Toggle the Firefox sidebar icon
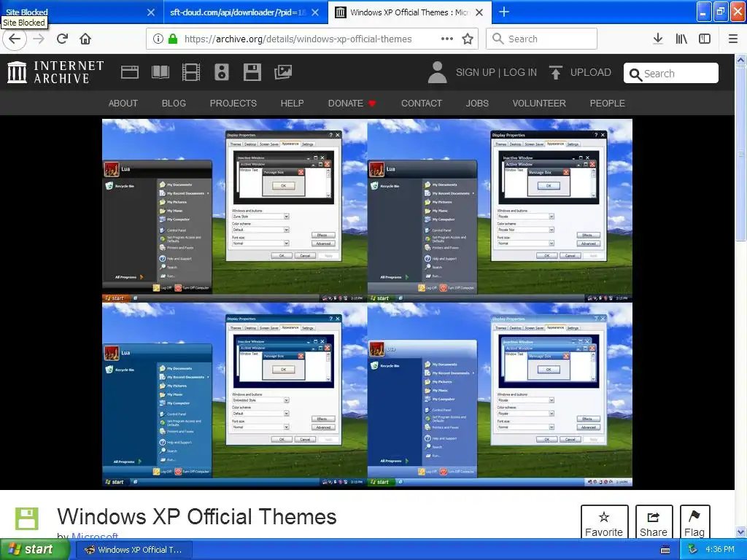The height and width of the screenshot is (560, 747). click(705, 39)
